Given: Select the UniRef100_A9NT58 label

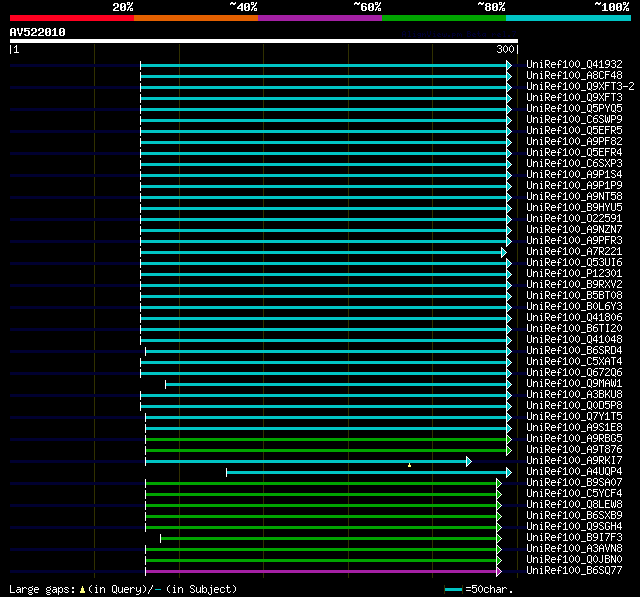Looking at the screenshot, I should coord(574,197).
